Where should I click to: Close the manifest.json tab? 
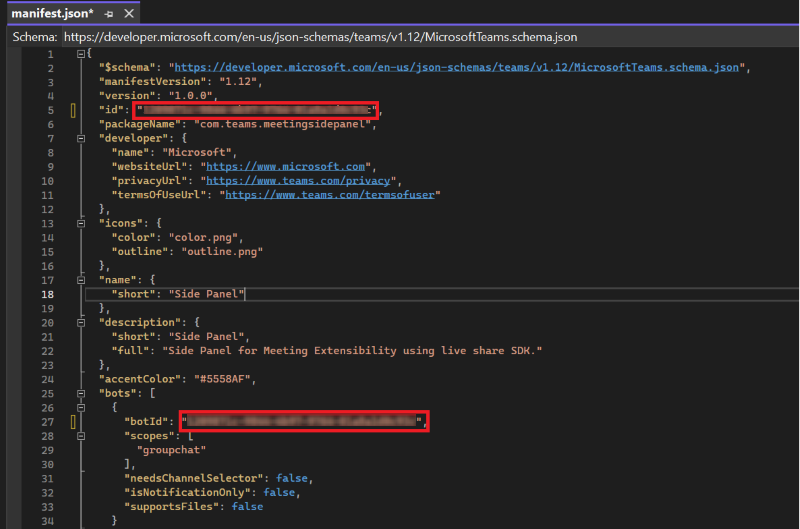click(x=129, y=13)
